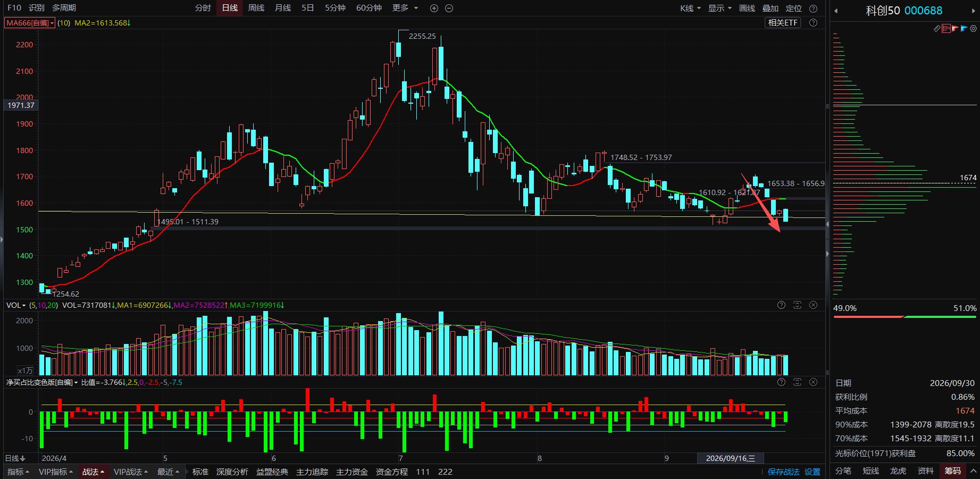
Task: Expand the 更多 period dropdown
Action: tap(405, 8)
